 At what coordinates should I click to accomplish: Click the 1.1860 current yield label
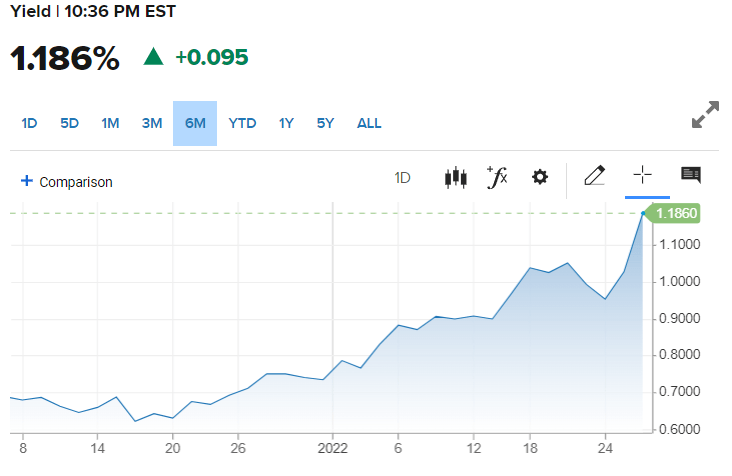[x=674, y=213]
